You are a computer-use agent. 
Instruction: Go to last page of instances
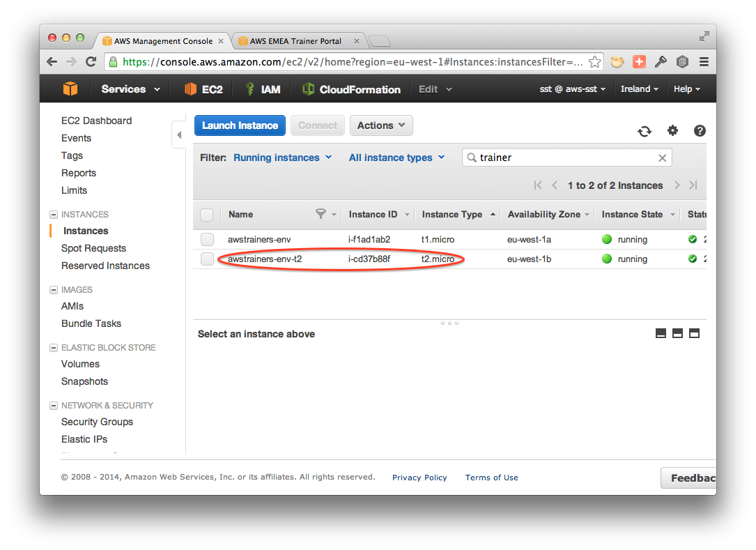tap(693, 185)
